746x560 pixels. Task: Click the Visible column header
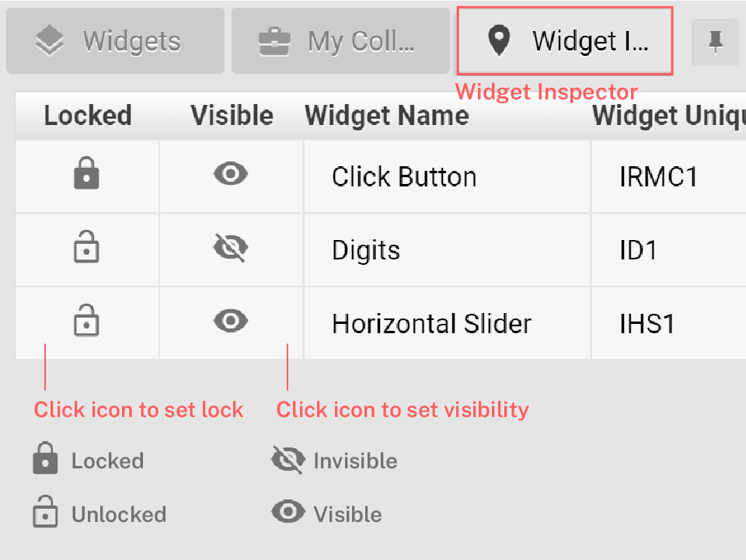[232, 116]
